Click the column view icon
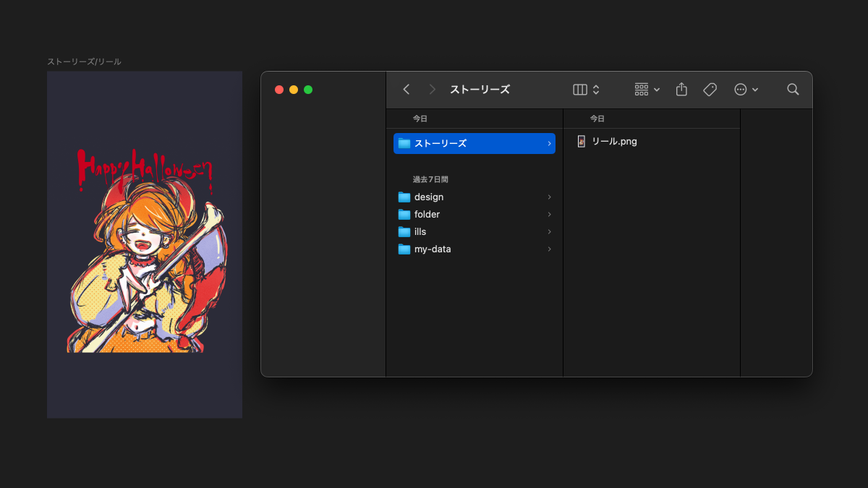 [x=580, y=90]
